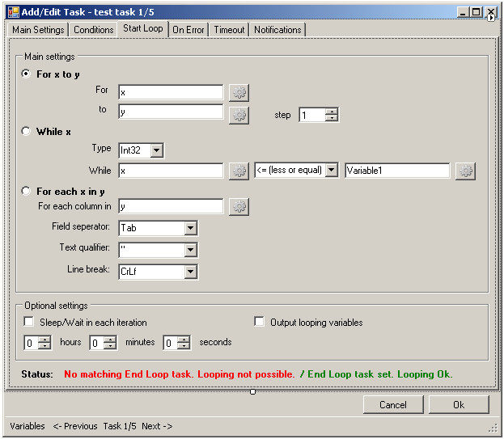Click the Cancel button
This screenshot has height=439, width=504.
tap(393, 404)
